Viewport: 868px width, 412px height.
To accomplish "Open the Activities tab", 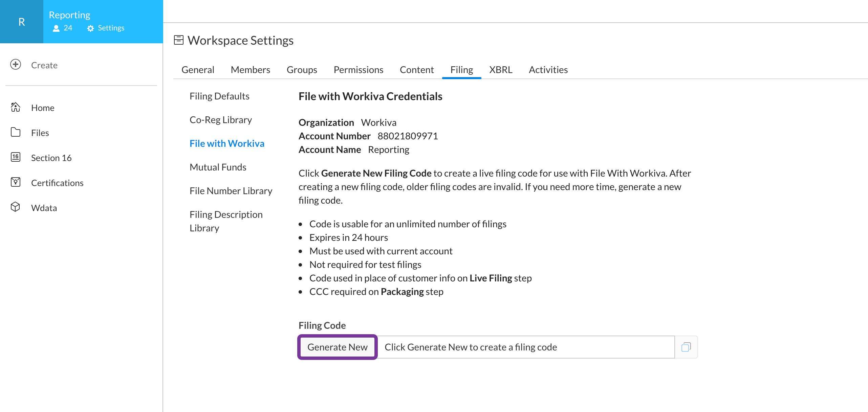I will [548, 70].
